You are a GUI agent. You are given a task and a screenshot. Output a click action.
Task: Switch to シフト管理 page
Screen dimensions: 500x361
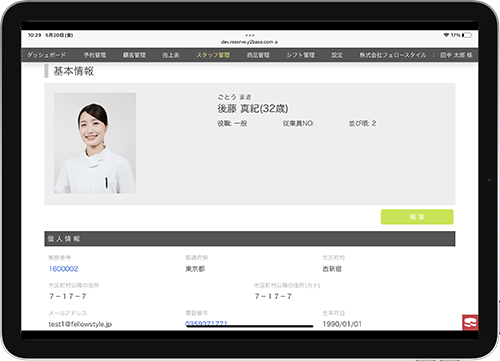300,55
